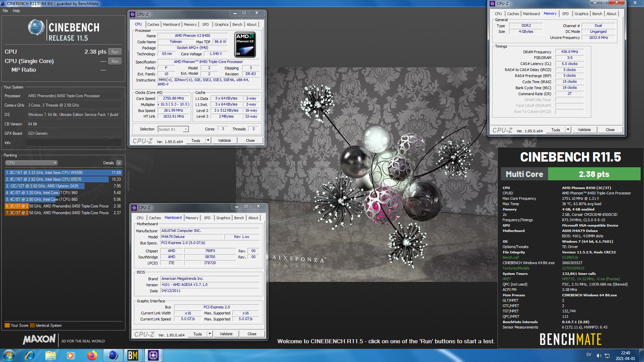Expand Tools dropdown arrow in CPU-Z Mainboard window
The height and width of the screenshot is (362, 644).
pyautogui.click(x=210, y=334)
